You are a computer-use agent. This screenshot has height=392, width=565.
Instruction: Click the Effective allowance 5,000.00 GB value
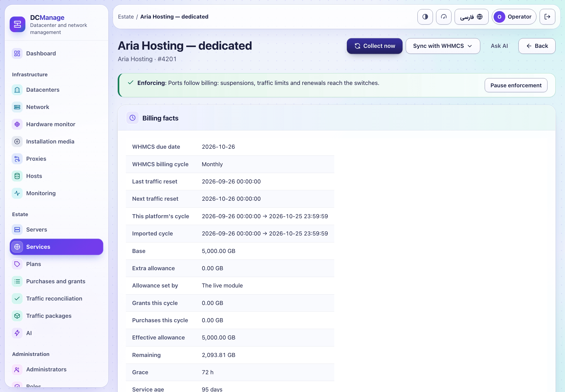(x=219, y=337)
